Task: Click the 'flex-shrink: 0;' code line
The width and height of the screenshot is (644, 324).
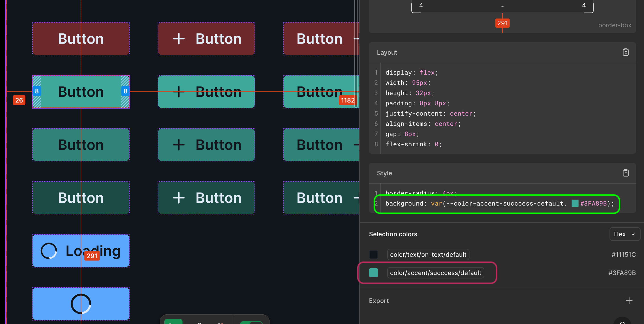Action: (414, 144)
